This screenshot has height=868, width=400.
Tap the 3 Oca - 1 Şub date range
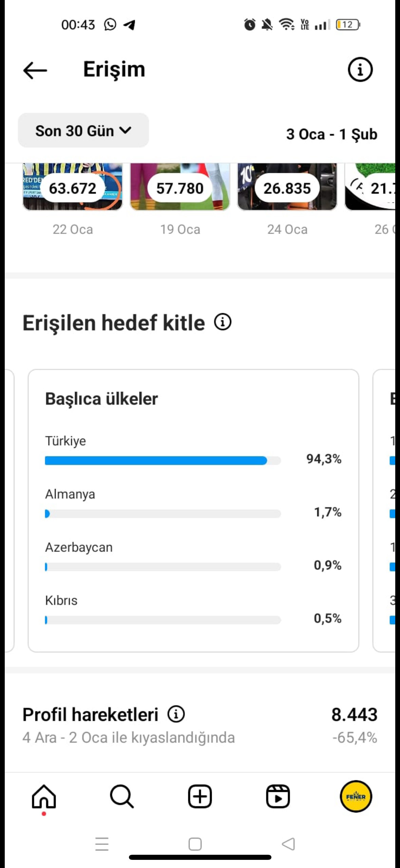pyautogui.click(x=331, y=134)
